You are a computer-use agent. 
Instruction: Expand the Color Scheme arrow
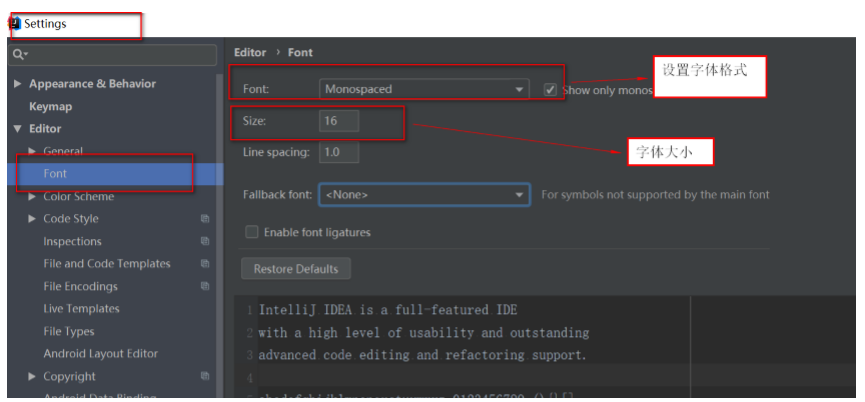click(x=32, y=196)
